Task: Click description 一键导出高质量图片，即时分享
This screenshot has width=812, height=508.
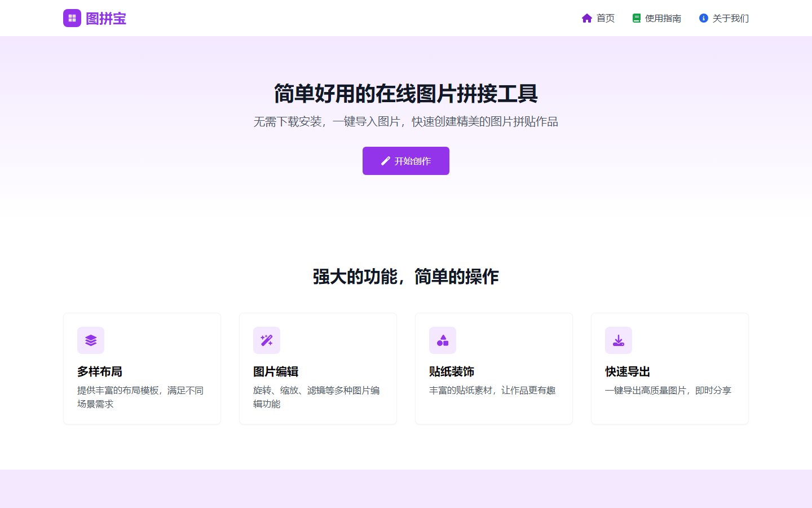Action: [668, 390]
